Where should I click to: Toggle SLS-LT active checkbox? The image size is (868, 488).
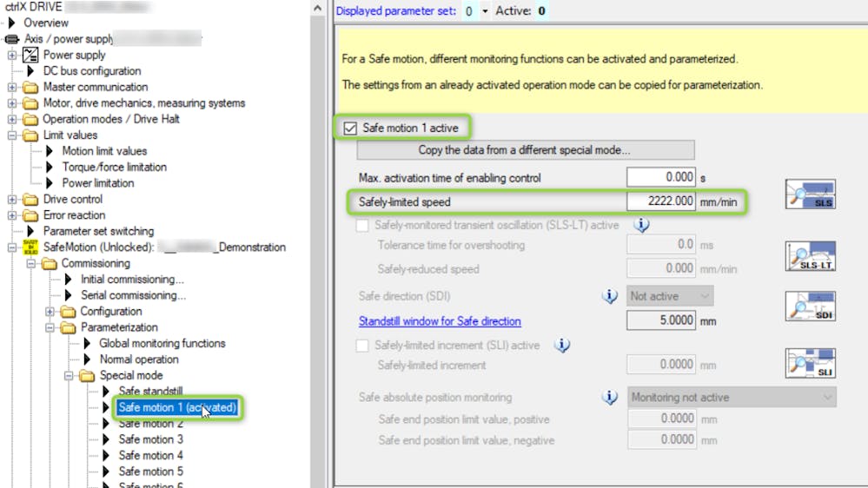click(x=362, y=225)
